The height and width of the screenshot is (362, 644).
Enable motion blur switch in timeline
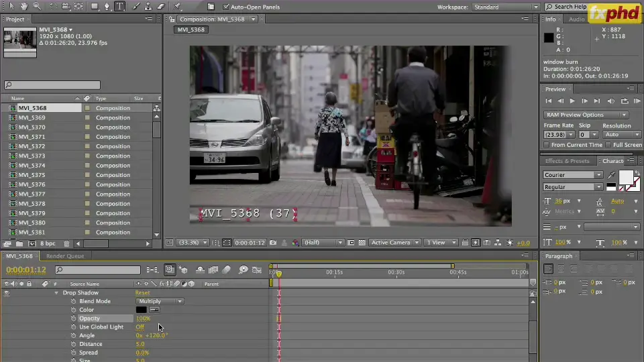[226, 269]
